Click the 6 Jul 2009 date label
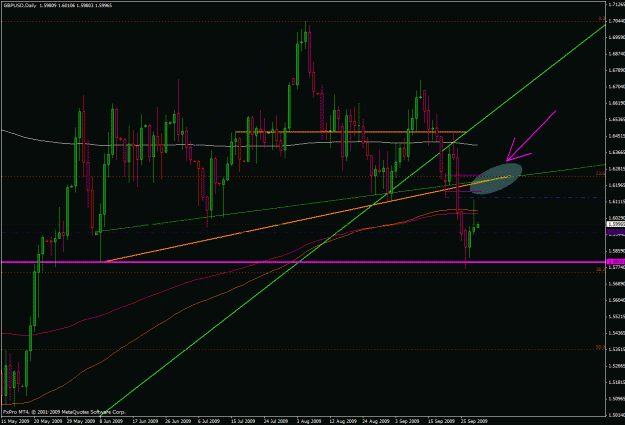This screenshot has height=425, width=625. (209, 421)
